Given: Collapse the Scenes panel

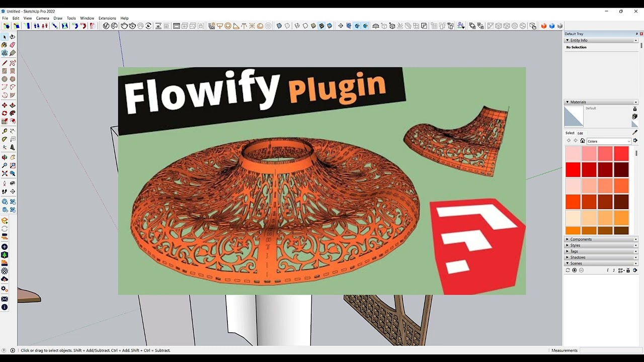Looking at the screenshot, I should 568,263.
